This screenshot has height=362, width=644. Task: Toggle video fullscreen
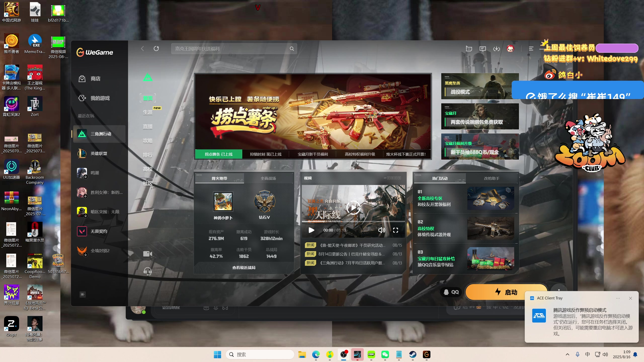[395, 230]
